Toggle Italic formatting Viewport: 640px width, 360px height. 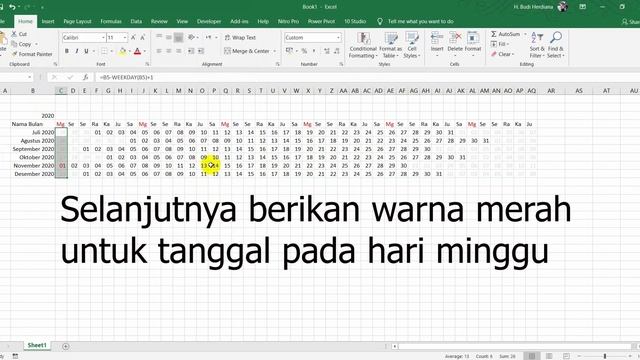(76, 51)
